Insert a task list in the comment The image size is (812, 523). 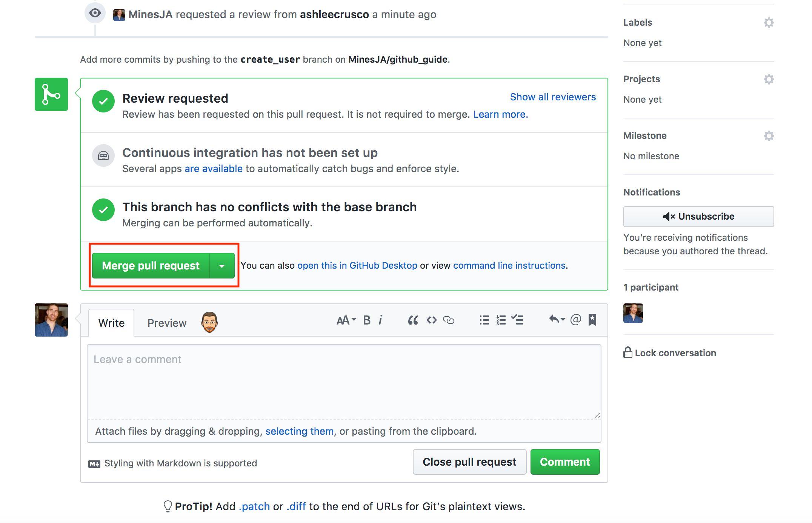(x=518, y=320)
